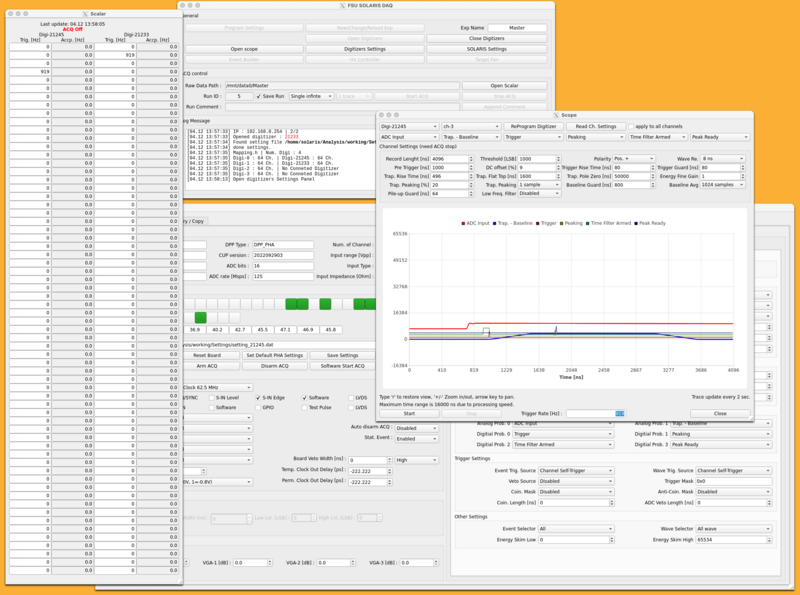Open SOLARIS Settings
Image resolution: width=800 pixels, height=595 pixels.
point(487,49)
